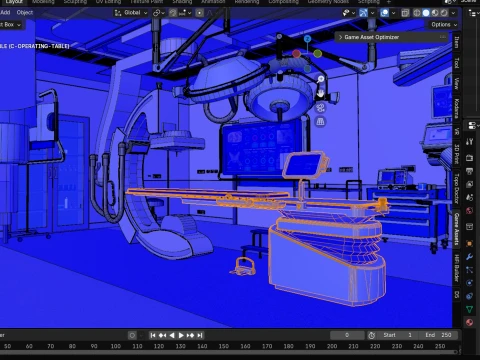Image resolution: width=480 pixels, height=360 pixels.
Task: Switch to material preview shading
Action: 435,13
